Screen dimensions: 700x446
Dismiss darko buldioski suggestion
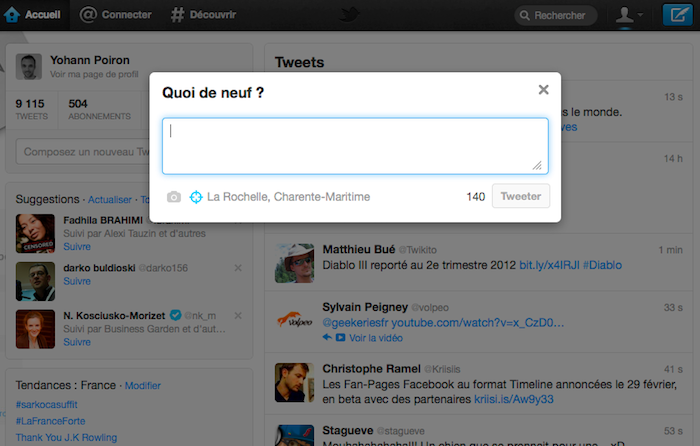pos(238,268)
